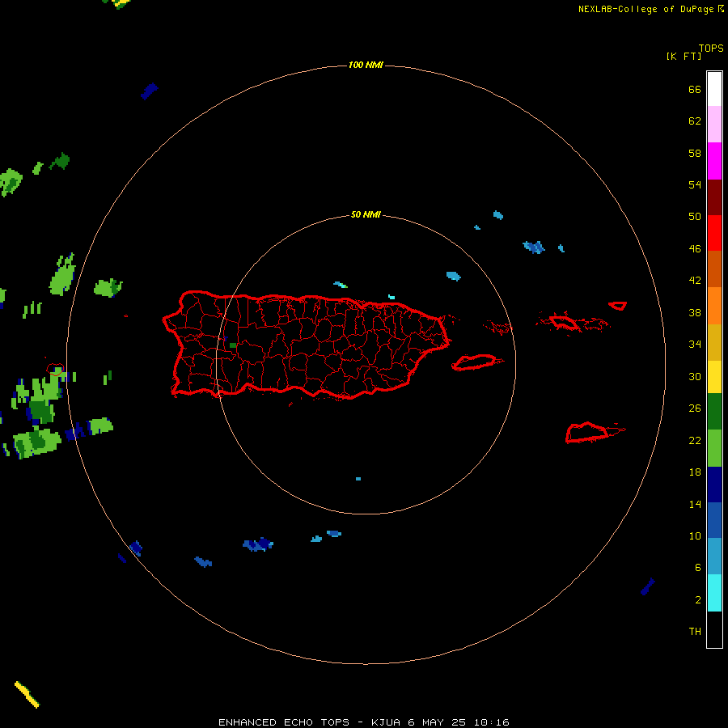Image resolution: width=728 pixels, height=728 pixels.
Task: Click the black TH threshold swatch
Action: 714,629
